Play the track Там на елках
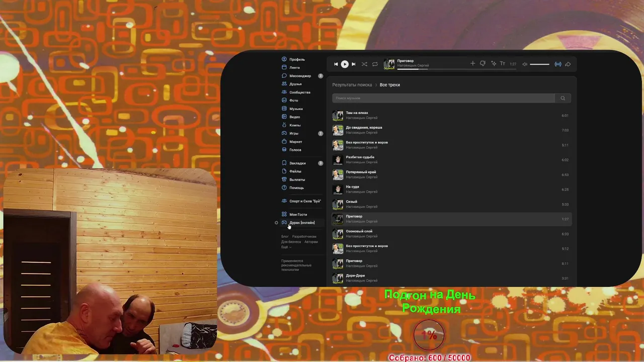 [451, 116]
